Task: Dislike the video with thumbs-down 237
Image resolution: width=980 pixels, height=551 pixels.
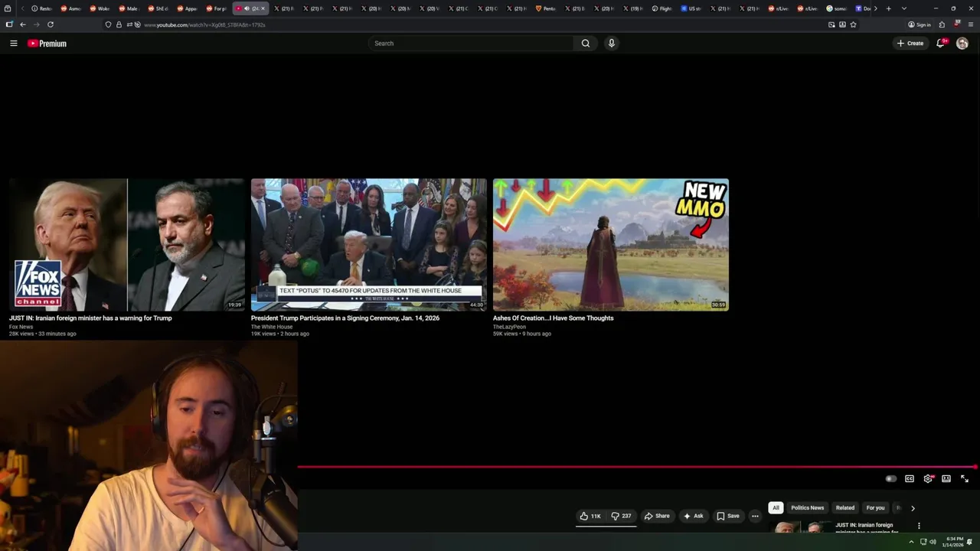Action: (x=621, y=516)
